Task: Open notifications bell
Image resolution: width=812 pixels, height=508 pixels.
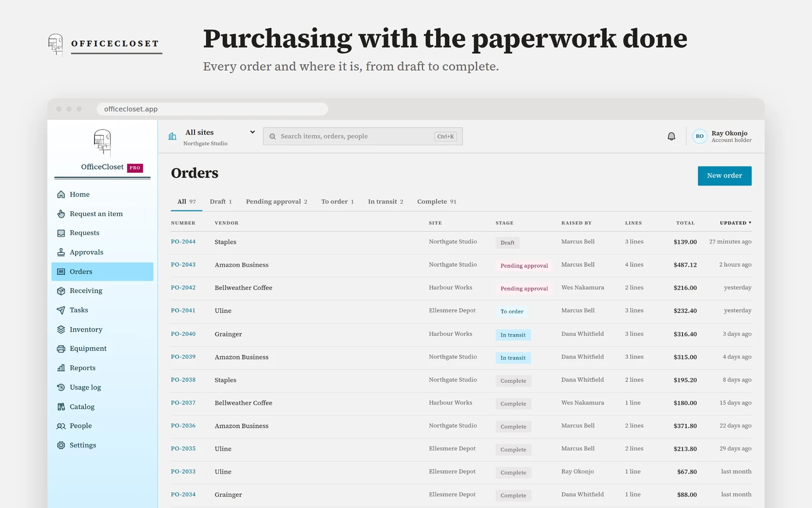Action: click(671, 136)
